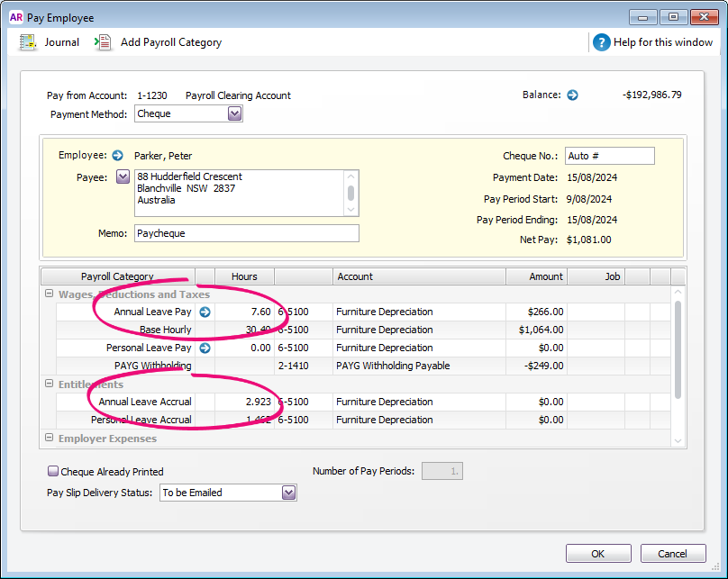
Task: Click the Personal Leave Accrual row label
Action: coord(141,420)
